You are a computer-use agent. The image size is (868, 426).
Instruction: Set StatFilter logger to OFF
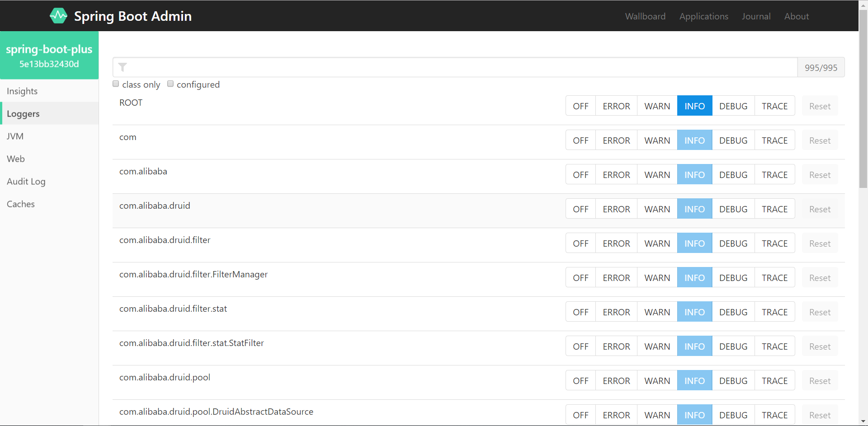coord(580,346)
